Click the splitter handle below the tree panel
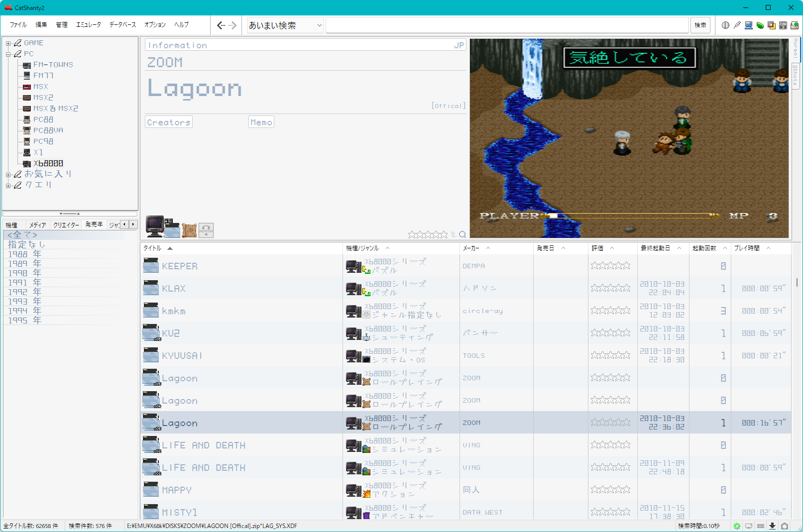Screen dimensions: 803x532 70,213
